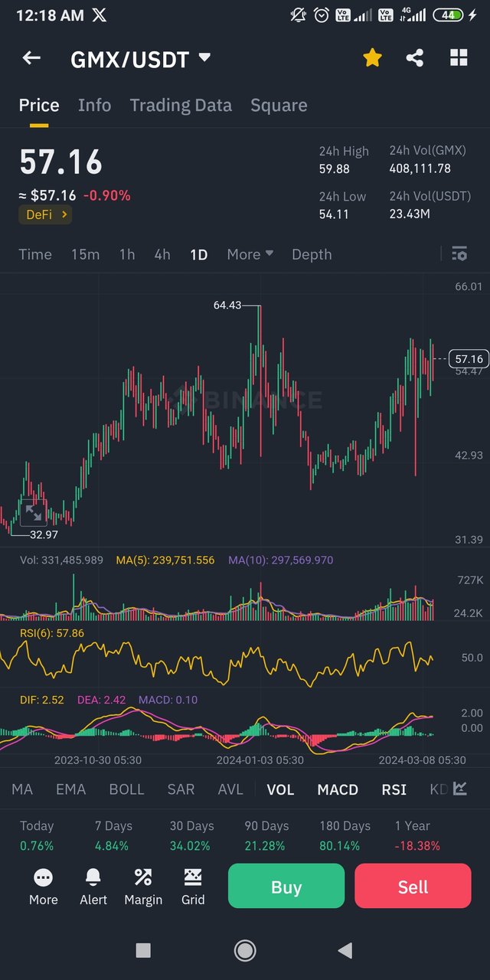Tap the Android home circle button
Image resolution: width=490 pixels, height=980 pixels.
click(245, 950)
